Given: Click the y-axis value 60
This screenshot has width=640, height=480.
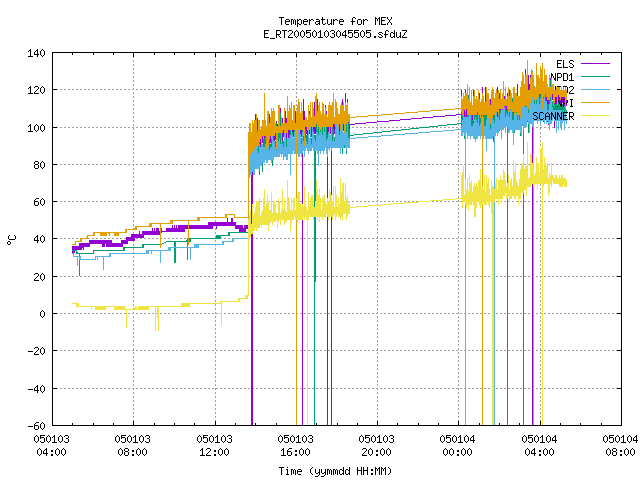Looking at the screenshot, I should click(x=39, y=202).
